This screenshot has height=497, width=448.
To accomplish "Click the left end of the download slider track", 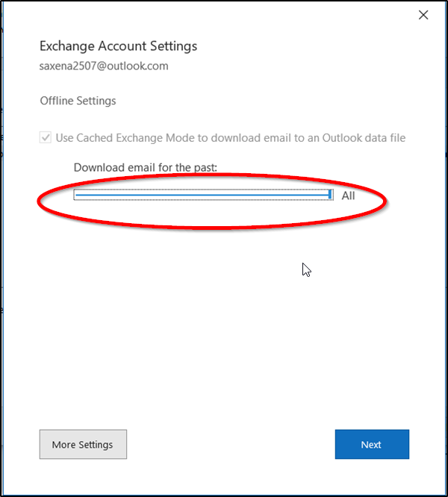I will (x=76, y=195).
